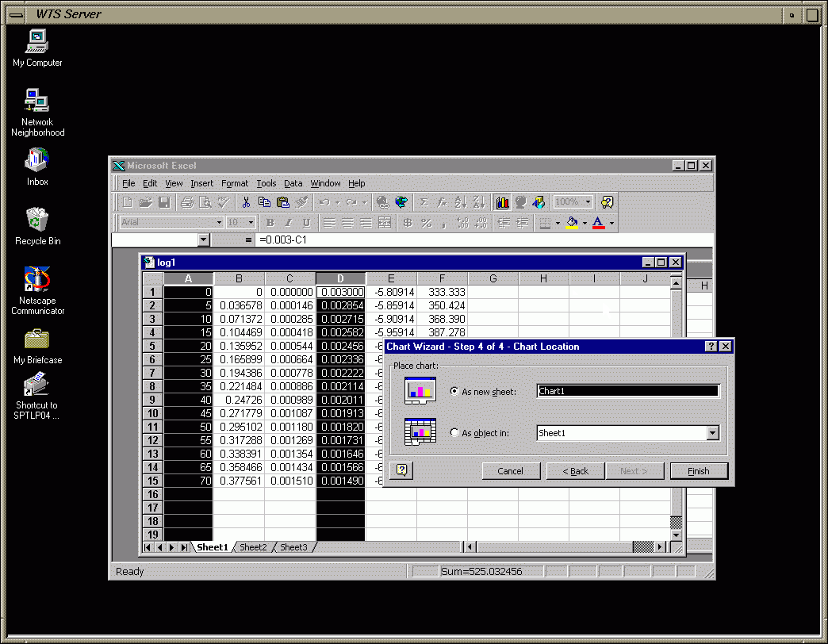The image size is (828, 644).
Task: Click the wizard's help assistant icon
Action: coord(401,470)
